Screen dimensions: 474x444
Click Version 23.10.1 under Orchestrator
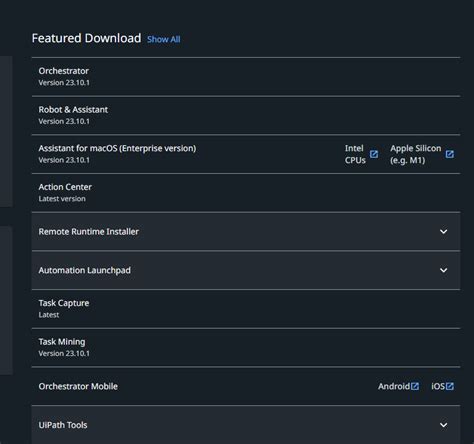pos(64,83)
